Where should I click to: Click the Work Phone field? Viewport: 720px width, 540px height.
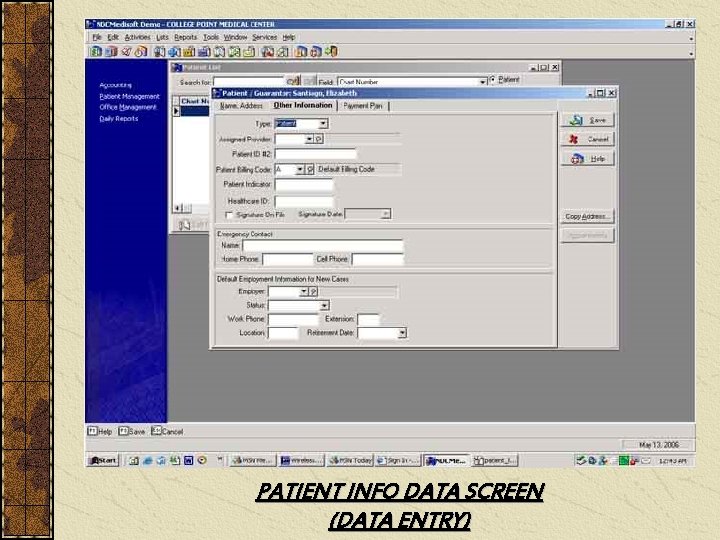click(293, 319)
